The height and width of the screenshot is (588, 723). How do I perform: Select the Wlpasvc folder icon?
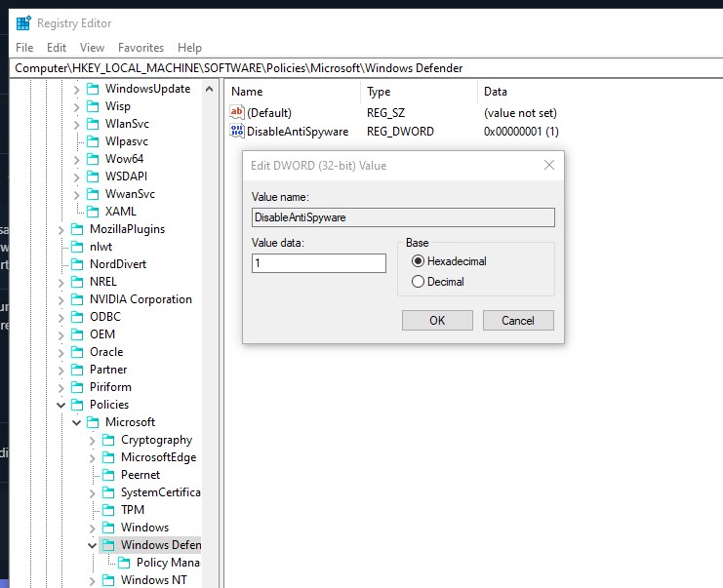[x=93, y=141]
